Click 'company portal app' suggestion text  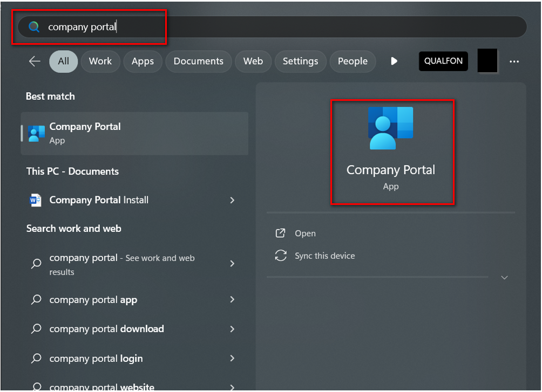[93, 300]
